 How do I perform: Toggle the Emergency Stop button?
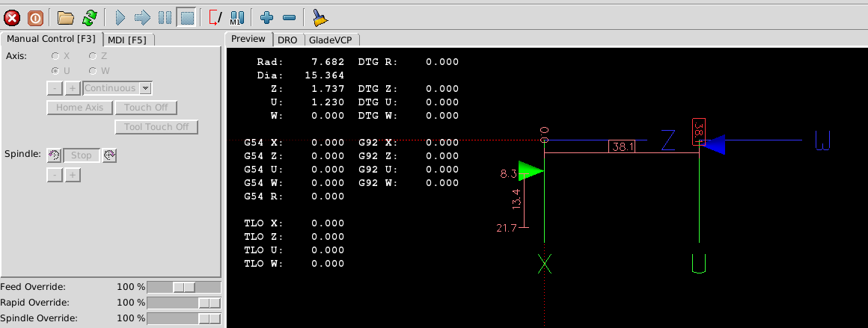point(12,16)
